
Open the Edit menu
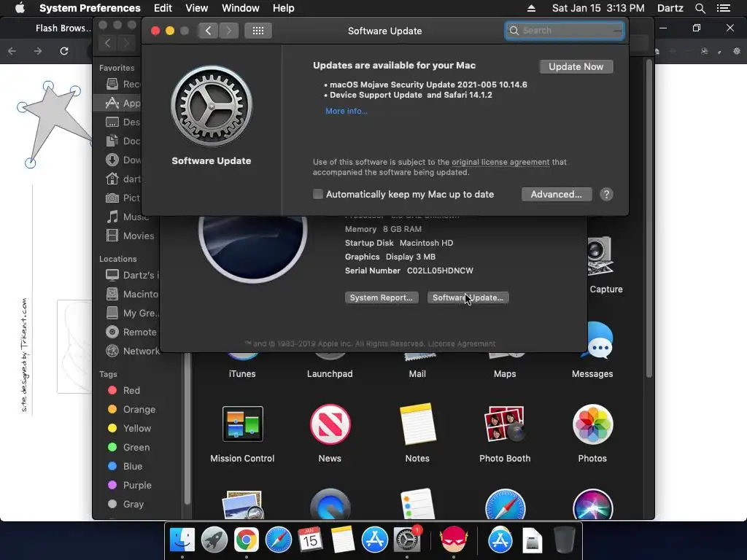click(x=163, y=8)
